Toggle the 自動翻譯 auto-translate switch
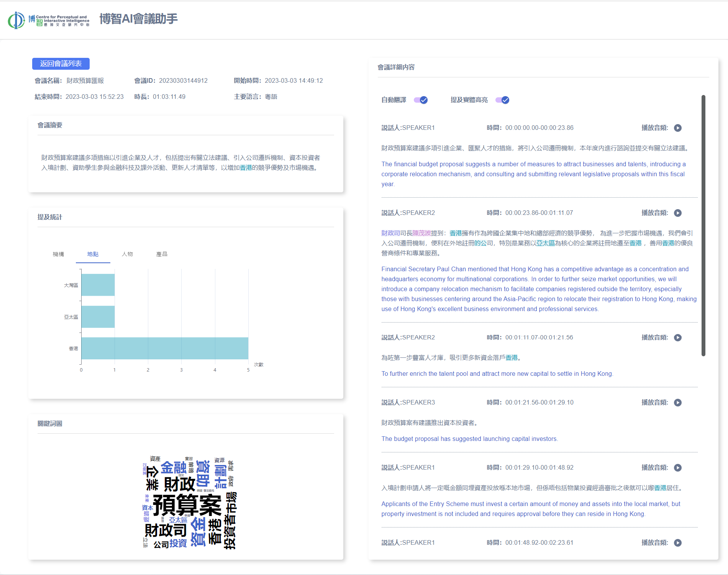The height and width of the screenshot is (575, 728). 421,100
